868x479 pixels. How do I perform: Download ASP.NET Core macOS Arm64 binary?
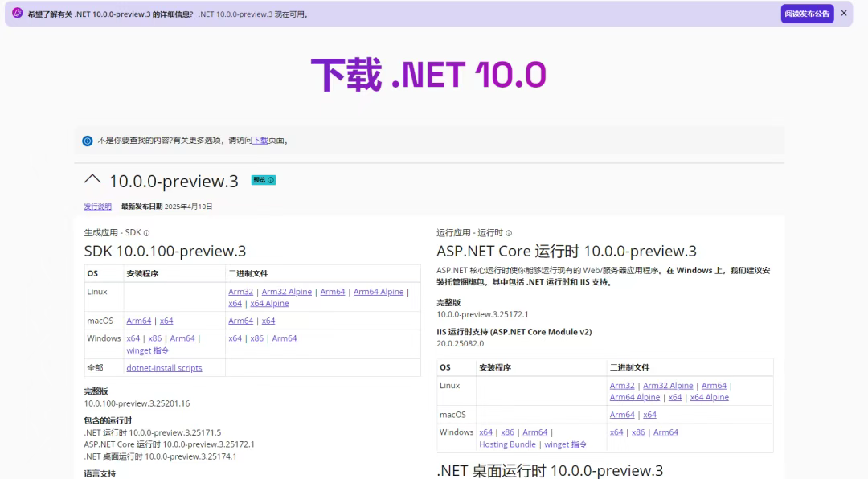click(622, 415)
